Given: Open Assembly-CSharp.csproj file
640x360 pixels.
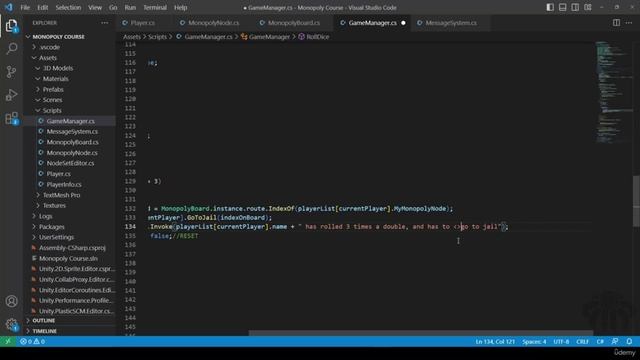Looking at the screenshot, I should 72,248.
